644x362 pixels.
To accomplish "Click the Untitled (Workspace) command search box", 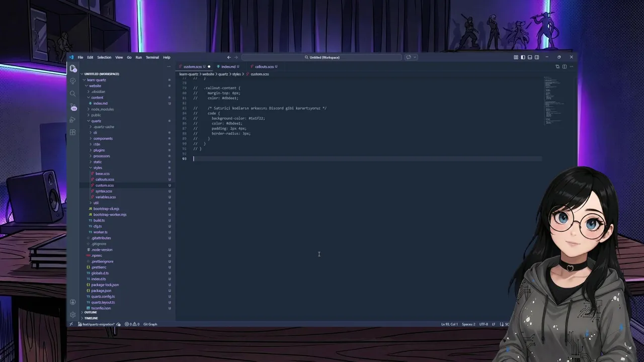I will (x=322, y=57).
